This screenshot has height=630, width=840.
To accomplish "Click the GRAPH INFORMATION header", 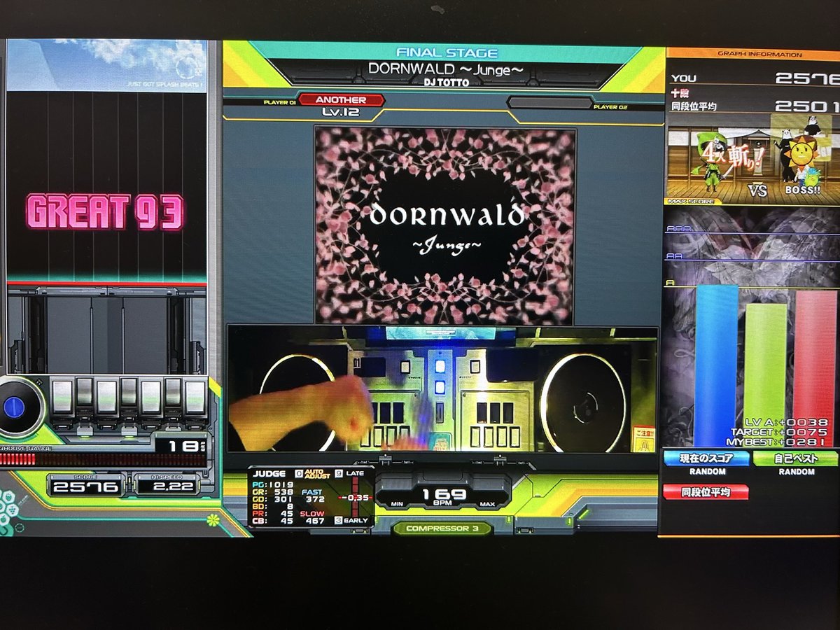I will point(759,54).
